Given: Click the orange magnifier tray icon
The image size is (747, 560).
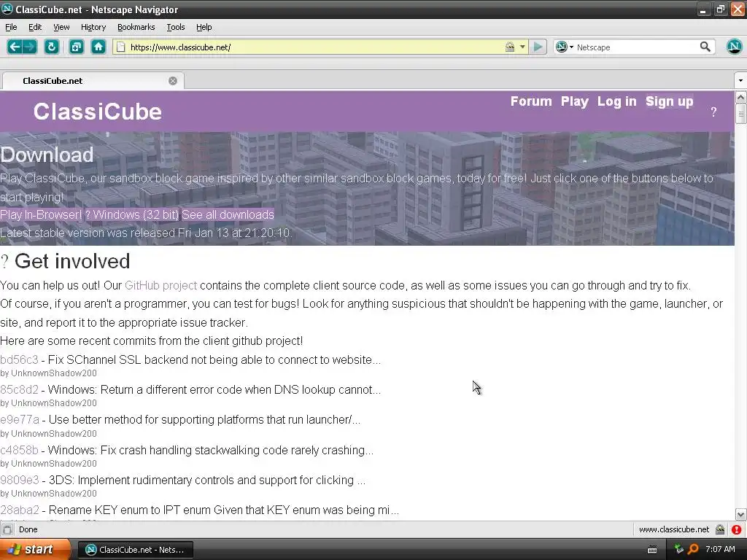Looking at the screenshot, I should pos(693,549).
